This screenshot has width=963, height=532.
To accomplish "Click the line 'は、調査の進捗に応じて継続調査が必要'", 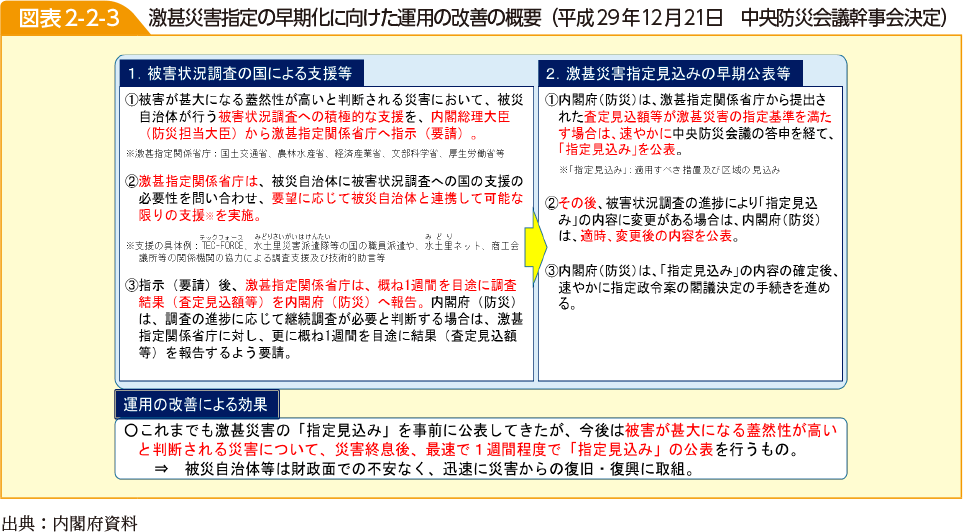I will click(x=331, y=319).
